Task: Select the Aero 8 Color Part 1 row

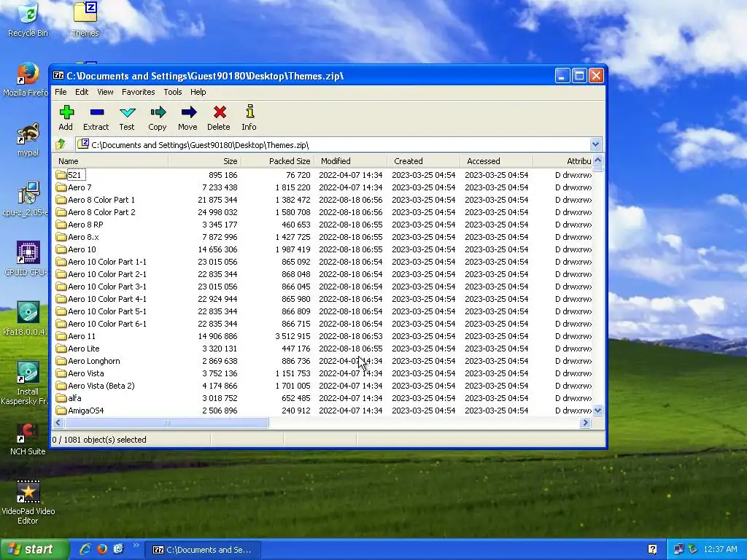Action: (322, 200)
